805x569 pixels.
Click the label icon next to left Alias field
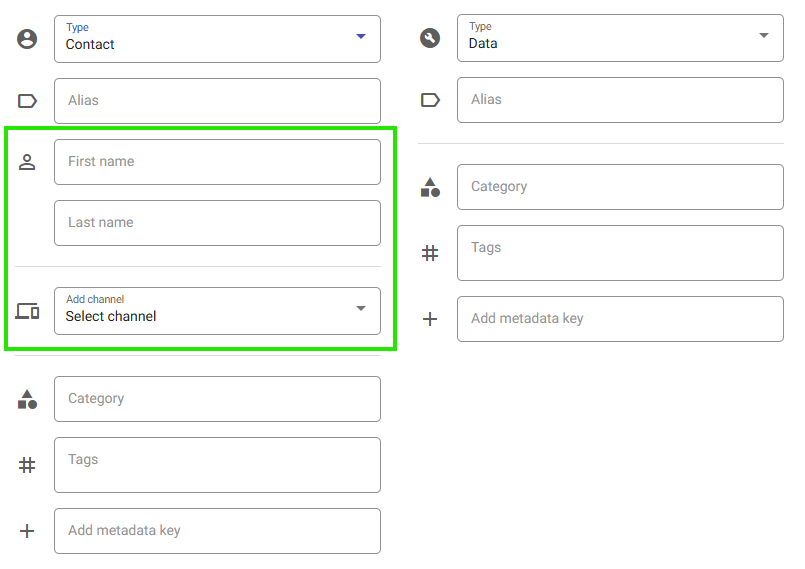27,101
